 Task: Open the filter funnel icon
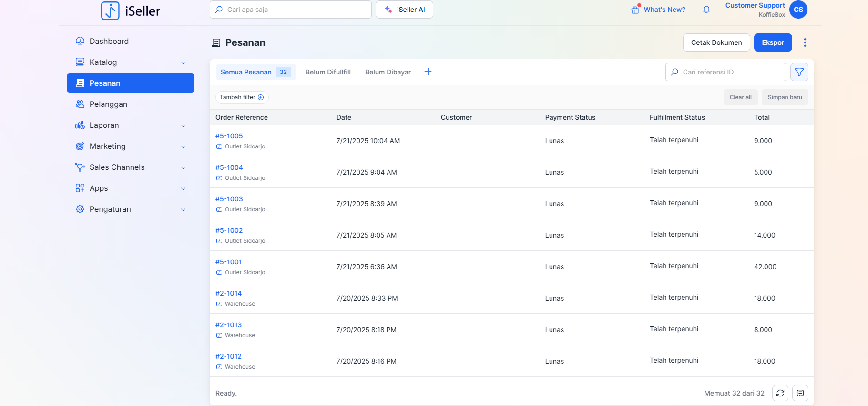pos(799,72)
